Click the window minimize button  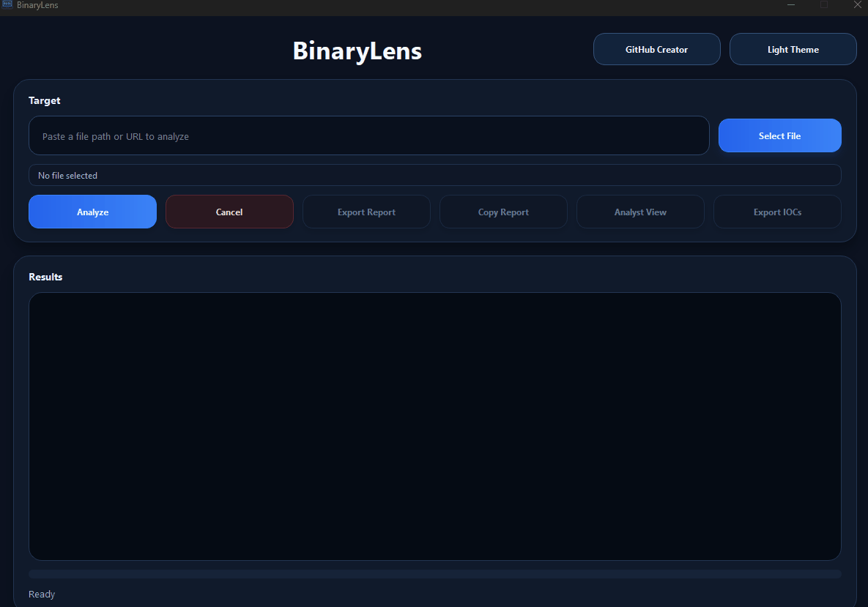pyautogui.click(x=790, y=5)
